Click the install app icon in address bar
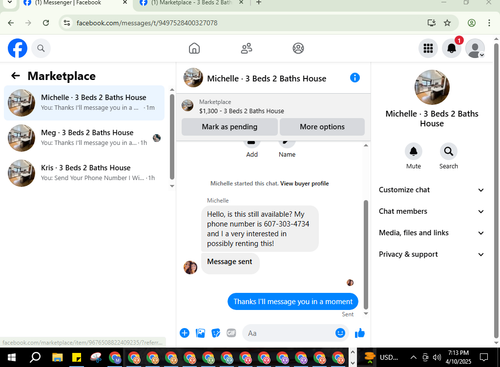The width and height of the screenshot is (500, 367). (432, 23)
